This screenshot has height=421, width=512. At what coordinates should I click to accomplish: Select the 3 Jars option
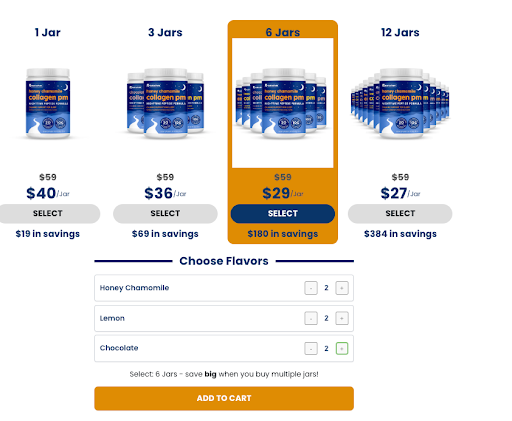click(165, 214)
